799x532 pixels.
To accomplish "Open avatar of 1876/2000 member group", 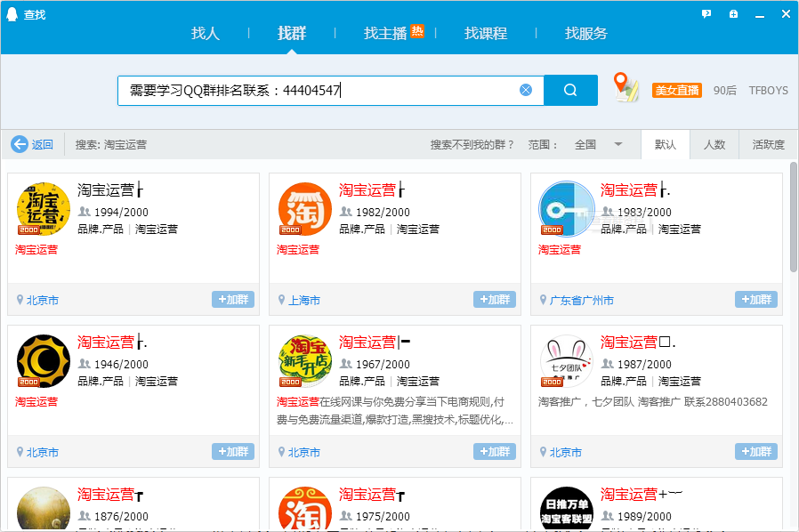I will [44, 509].
